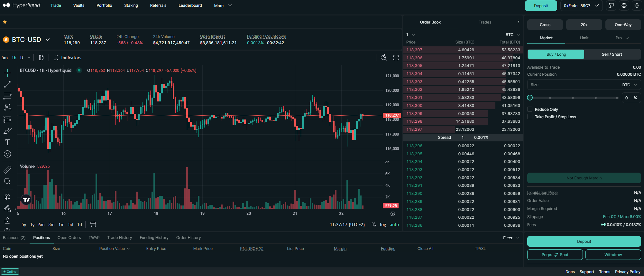Click the Withdraw button

click(613, 254)
